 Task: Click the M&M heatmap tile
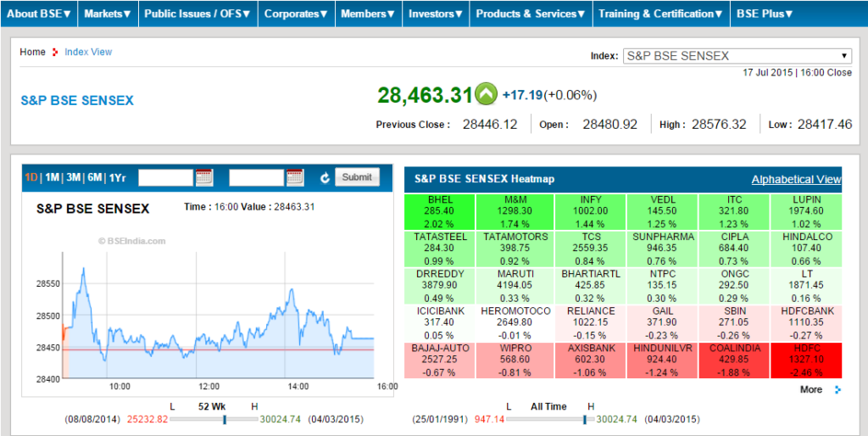(x=515, y=211)
